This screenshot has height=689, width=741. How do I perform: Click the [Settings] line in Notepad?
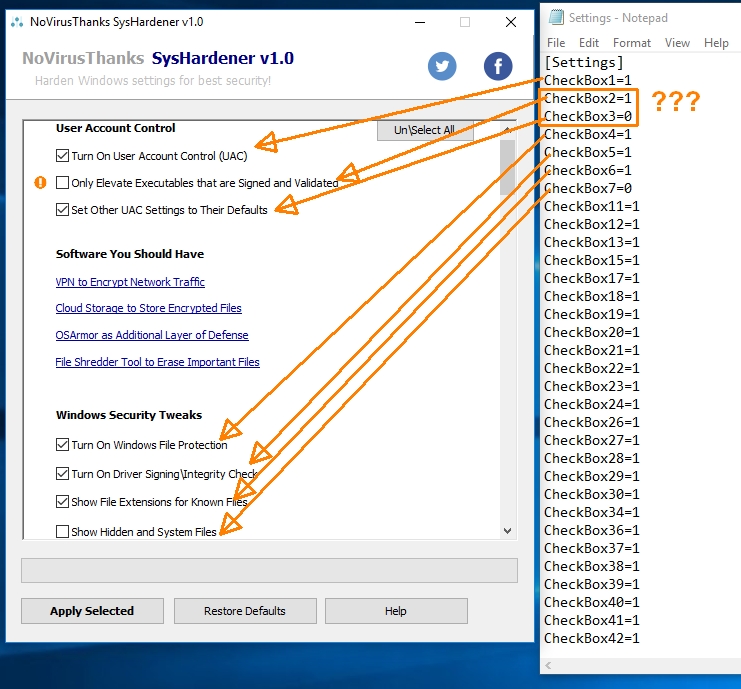584,62
